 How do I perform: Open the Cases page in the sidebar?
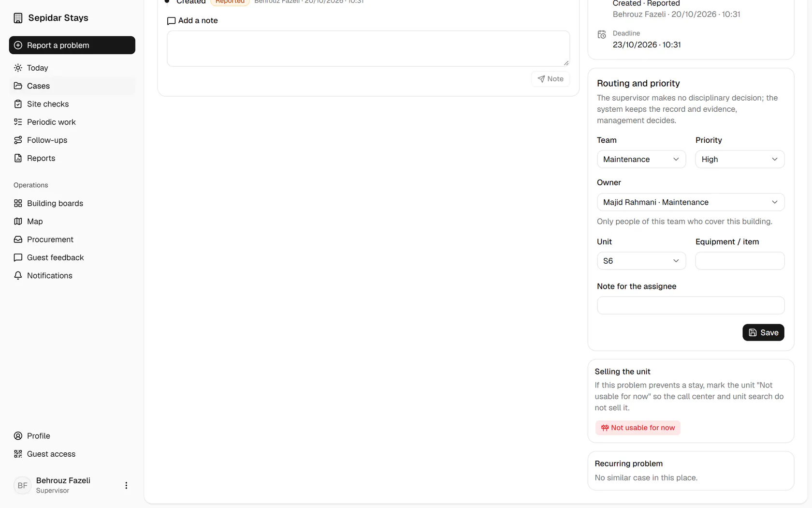click(x=72, y=86)
